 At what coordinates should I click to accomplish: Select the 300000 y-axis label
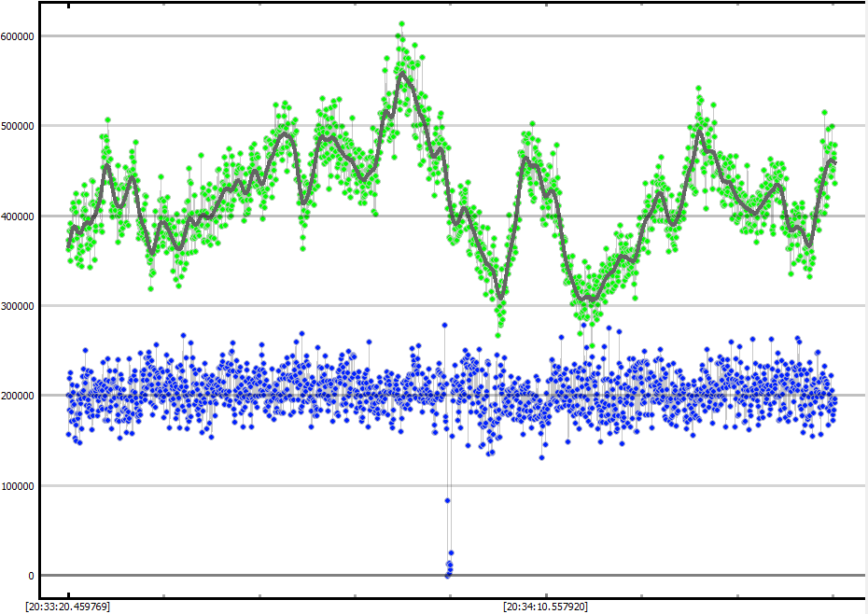tap(20, 306)
